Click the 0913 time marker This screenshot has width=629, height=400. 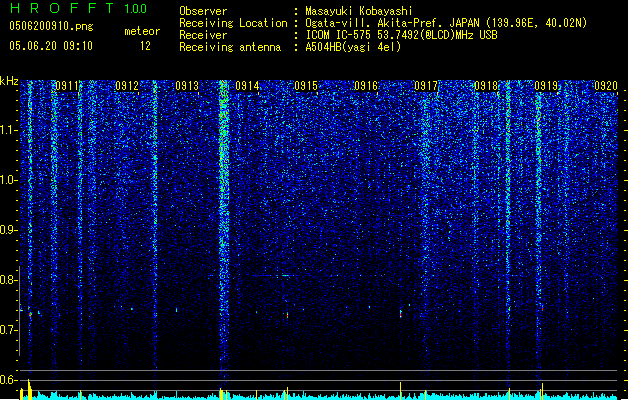[x=187, y=85]
